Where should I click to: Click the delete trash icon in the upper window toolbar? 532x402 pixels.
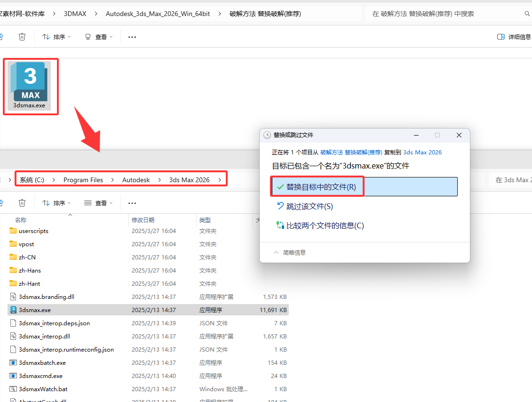tap(22, 37)
